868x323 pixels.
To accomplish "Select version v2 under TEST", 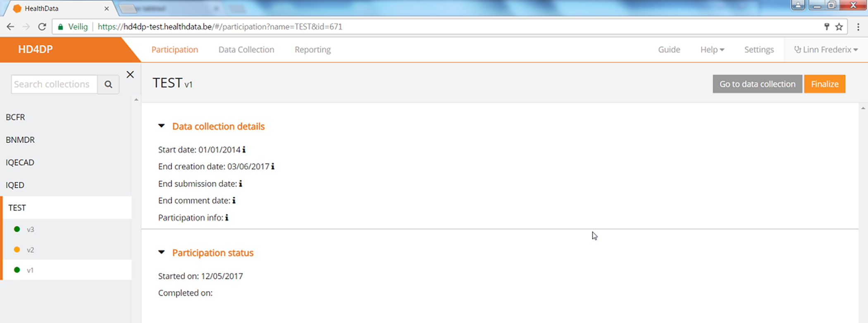I will (67, 250).
